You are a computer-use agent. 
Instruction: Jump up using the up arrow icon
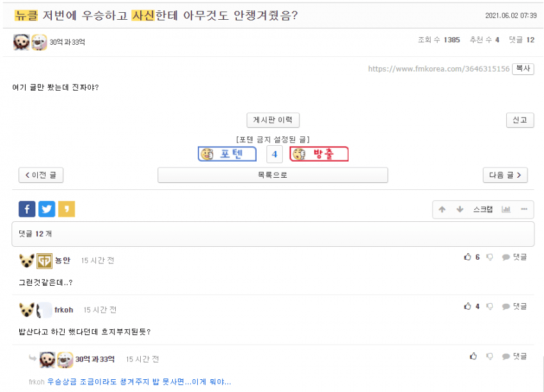pos(442,209)
